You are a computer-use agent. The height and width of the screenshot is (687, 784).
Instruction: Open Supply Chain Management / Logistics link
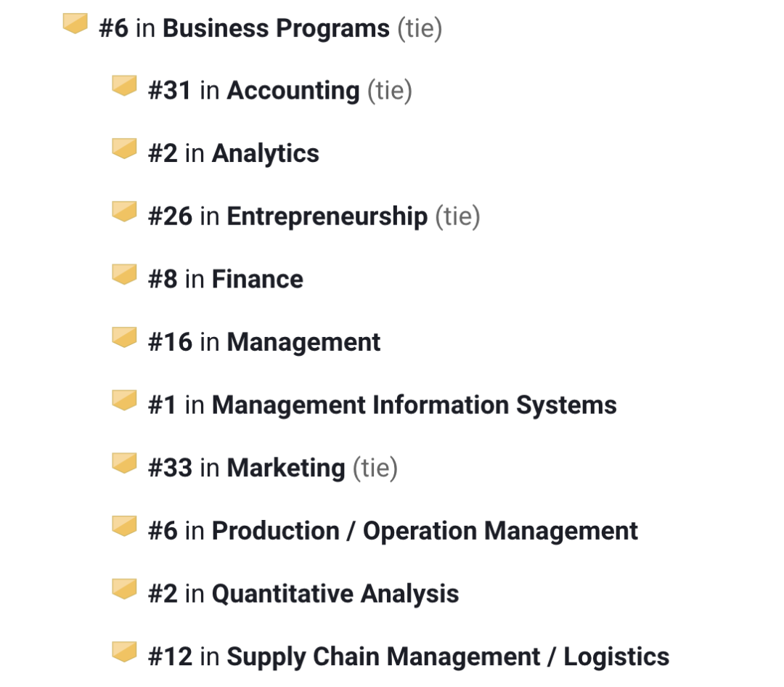coord(448,657)
